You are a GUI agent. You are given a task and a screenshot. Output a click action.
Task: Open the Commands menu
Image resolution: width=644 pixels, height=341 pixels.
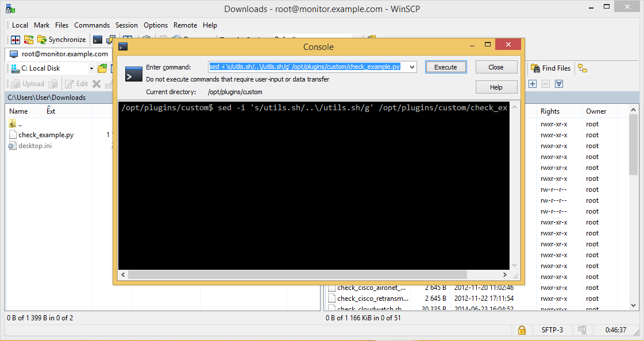(x=92, y=25)
